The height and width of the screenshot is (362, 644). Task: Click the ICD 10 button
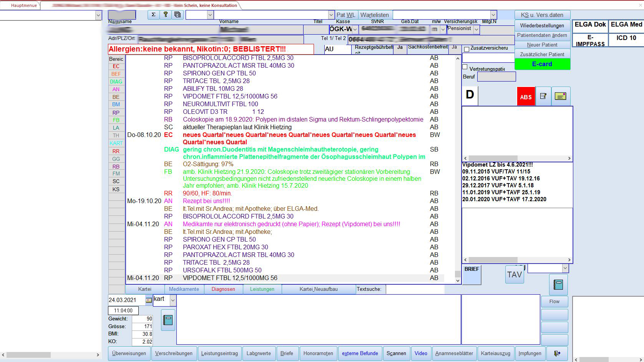click(626, 40)
